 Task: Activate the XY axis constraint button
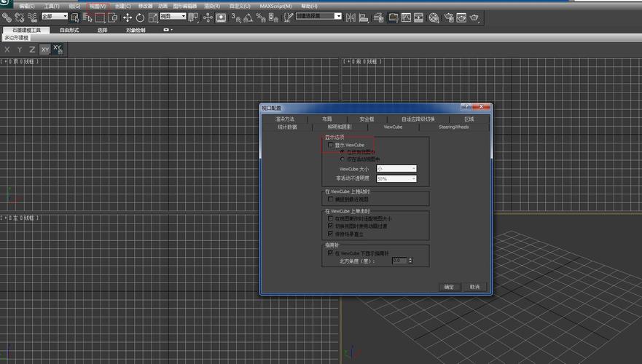(45, 50)
